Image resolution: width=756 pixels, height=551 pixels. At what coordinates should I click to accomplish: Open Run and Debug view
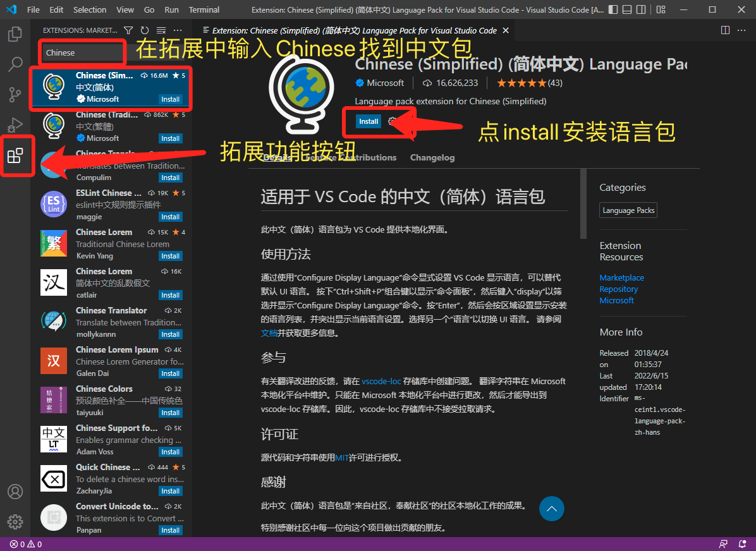(15, 125)
